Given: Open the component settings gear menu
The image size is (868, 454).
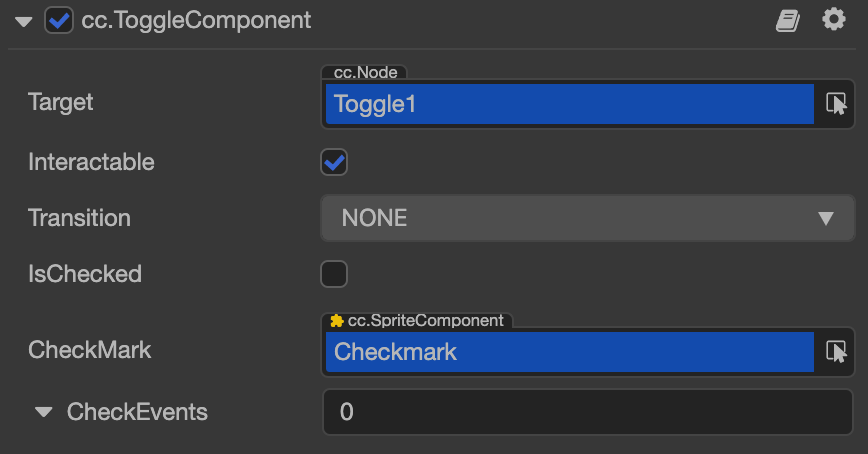Looking at the screenshot, I should click(834, 20).
